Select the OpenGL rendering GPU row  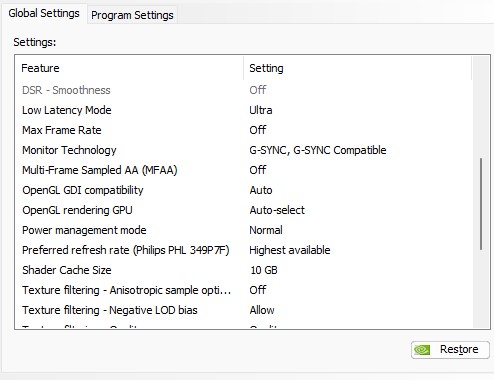click(244, 210)
